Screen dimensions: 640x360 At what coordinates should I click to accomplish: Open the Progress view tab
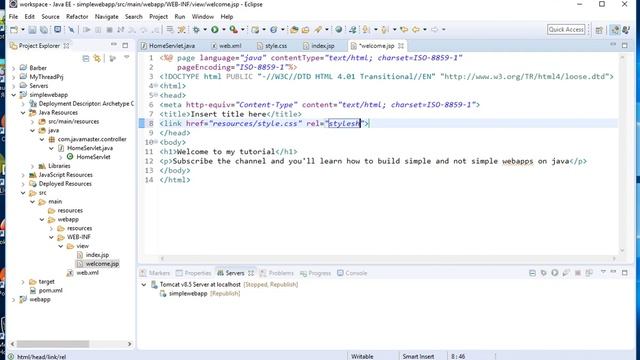click(315, 273)
